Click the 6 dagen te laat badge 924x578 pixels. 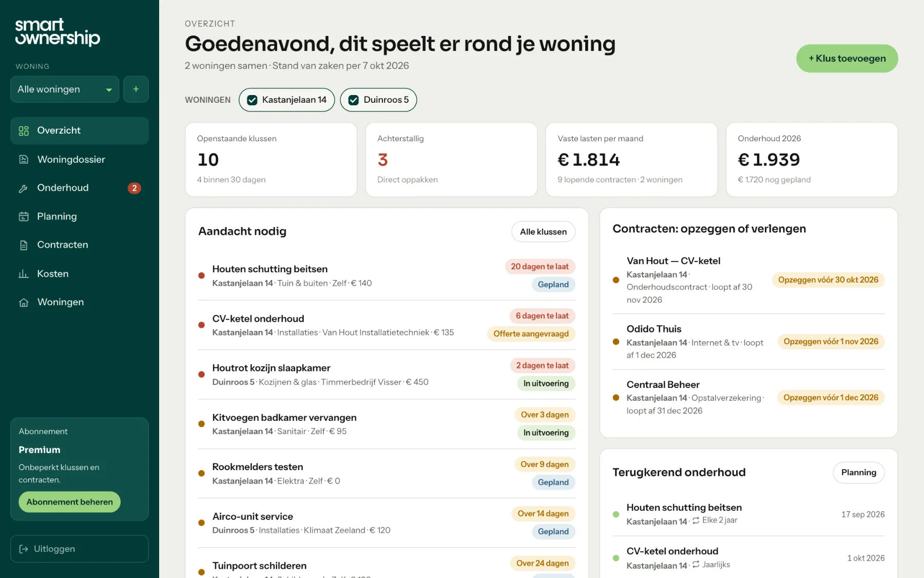coord(542,316)
